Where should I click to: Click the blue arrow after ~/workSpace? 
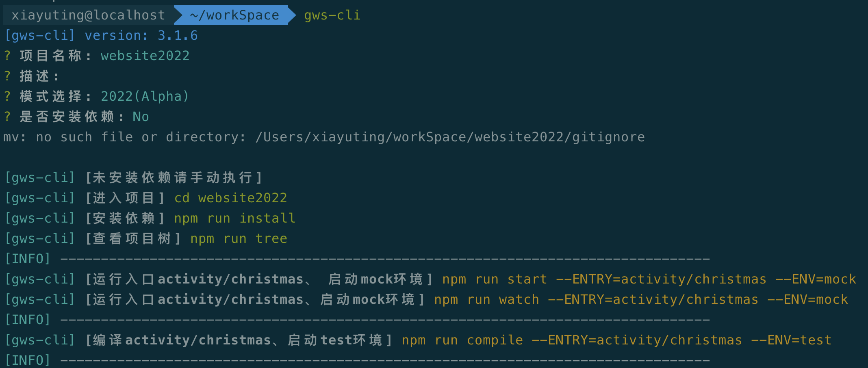292,15
